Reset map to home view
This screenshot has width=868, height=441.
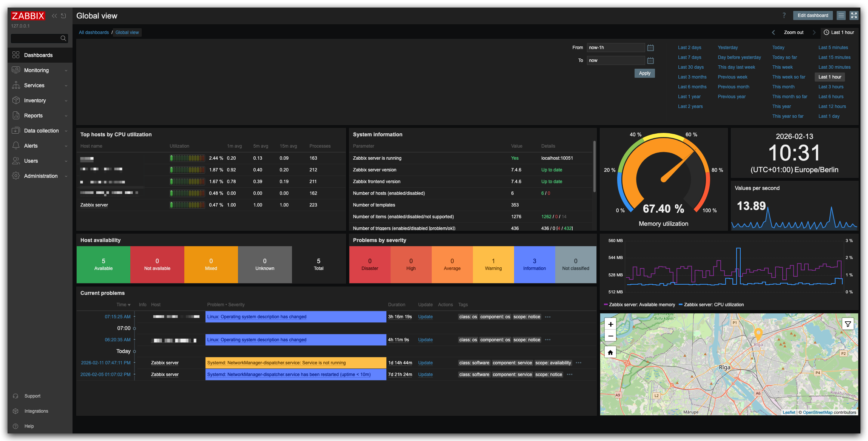click(x=610, y=353)
